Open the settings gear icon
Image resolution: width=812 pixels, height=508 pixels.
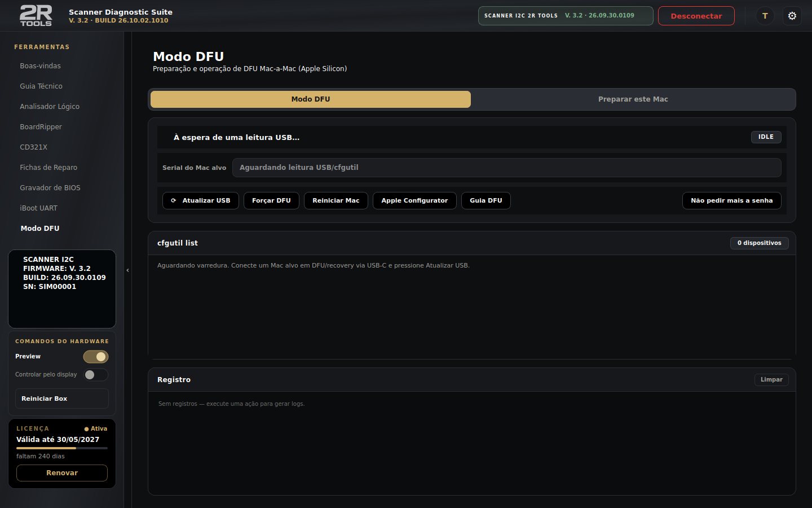coord(792,16)
